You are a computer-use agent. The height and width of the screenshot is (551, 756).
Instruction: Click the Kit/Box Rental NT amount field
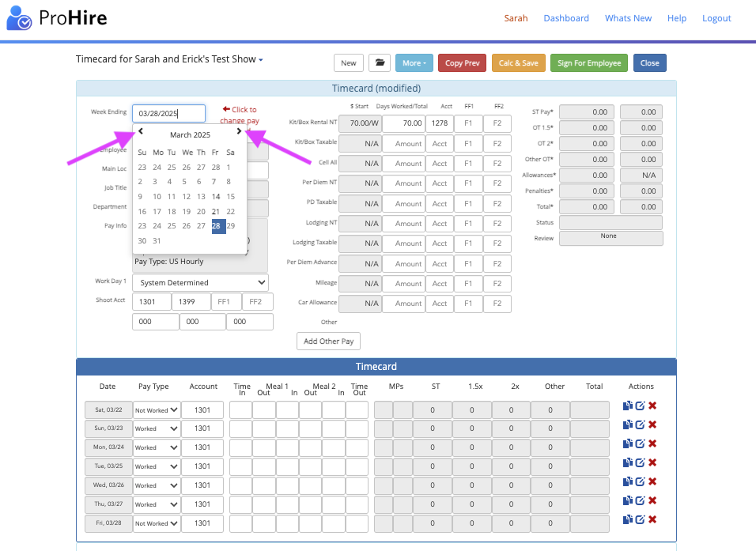tap(403, 123)
